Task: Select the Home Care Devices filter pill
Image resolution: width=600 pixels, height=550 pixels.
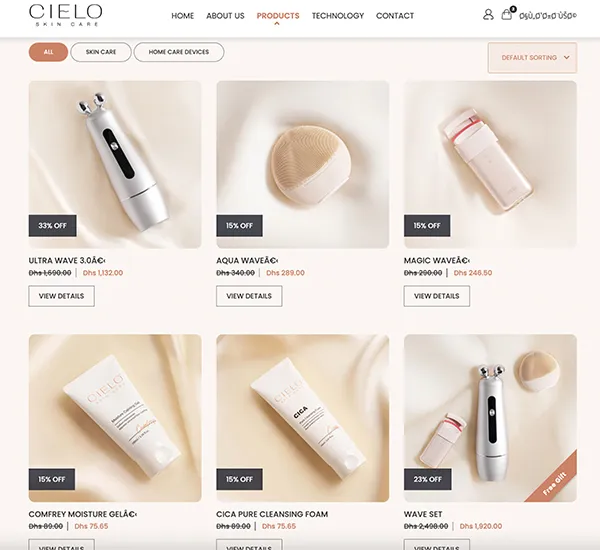Action: point(179,52)
